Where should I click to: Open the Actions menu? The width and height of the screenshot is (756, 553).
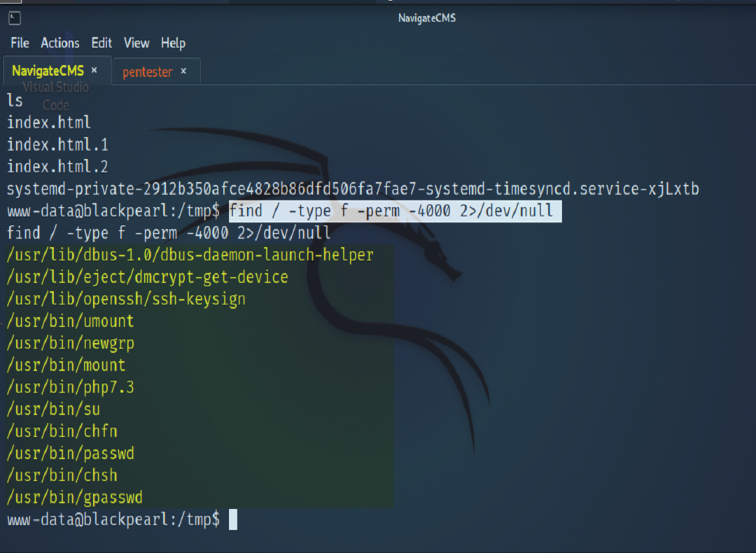pos(60,43)
